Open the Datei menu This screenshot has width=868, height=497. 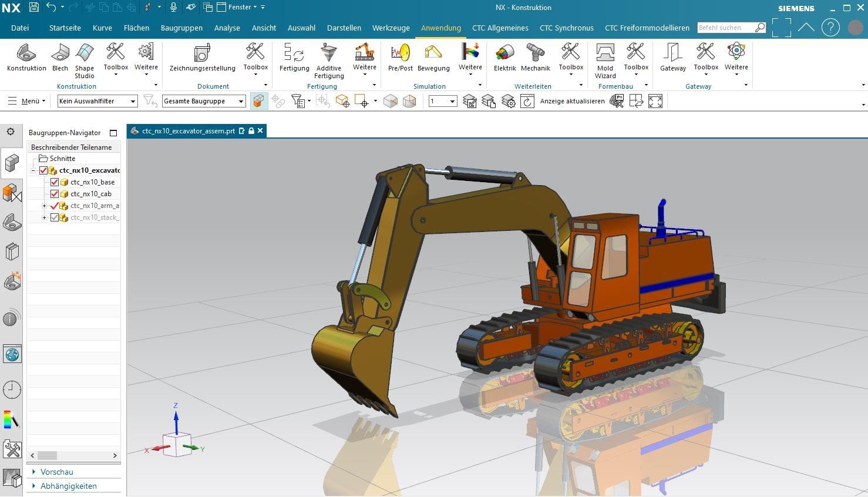(x=20, y=28)
